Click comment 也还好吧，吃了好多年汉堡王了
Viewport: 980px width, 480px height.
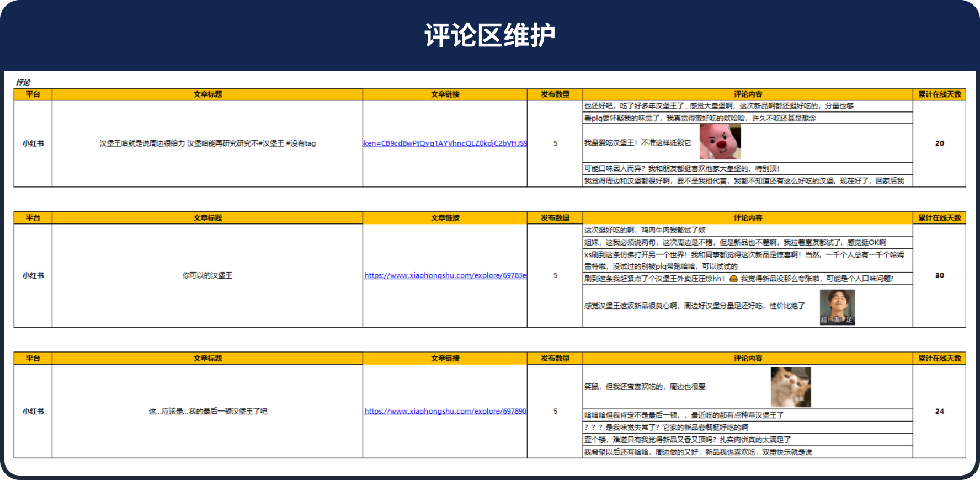[719, 106]
